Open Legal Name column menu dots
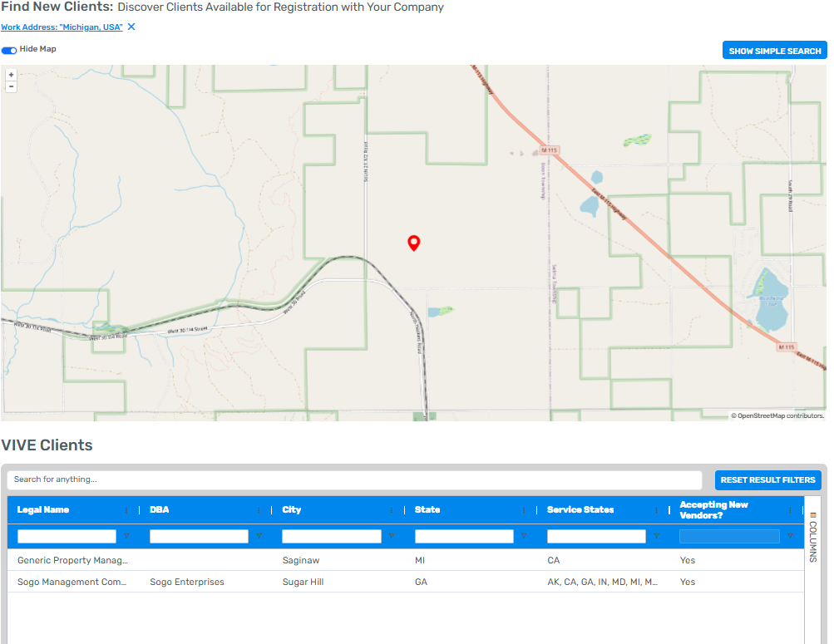834x644 pixels. [x=126, y=510]
